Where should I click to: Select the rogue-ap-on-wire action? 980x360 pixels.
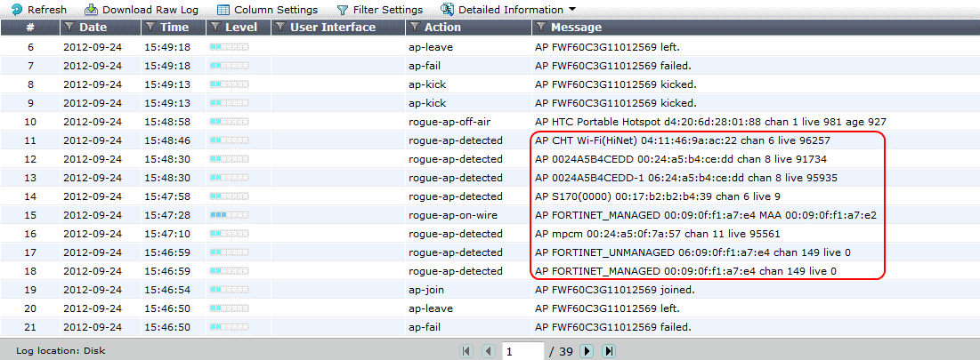tap(454, 215)
